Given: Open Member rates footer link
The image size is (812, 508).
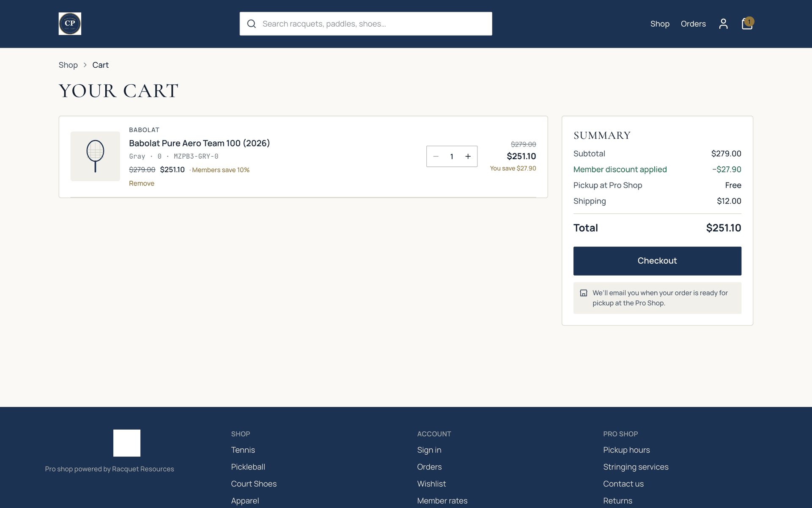Looking at the screenshot, I should (x=442, y=501).
